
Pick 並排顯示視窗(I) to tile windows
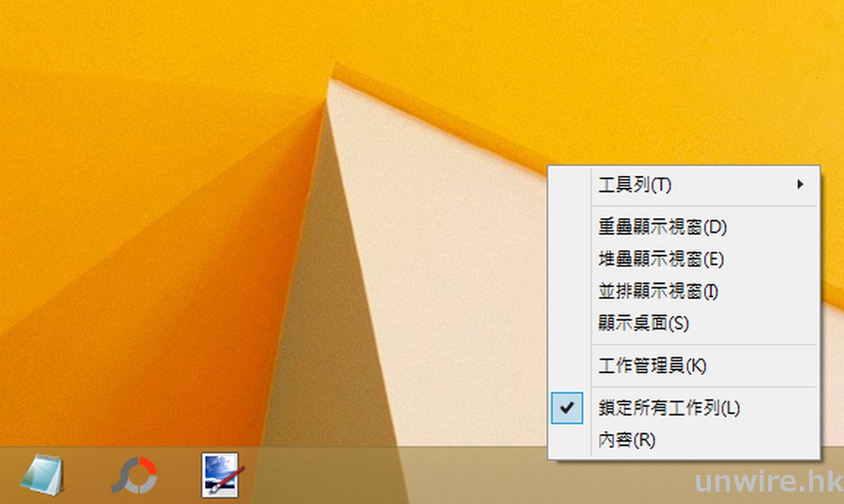[x=658, y=291]
